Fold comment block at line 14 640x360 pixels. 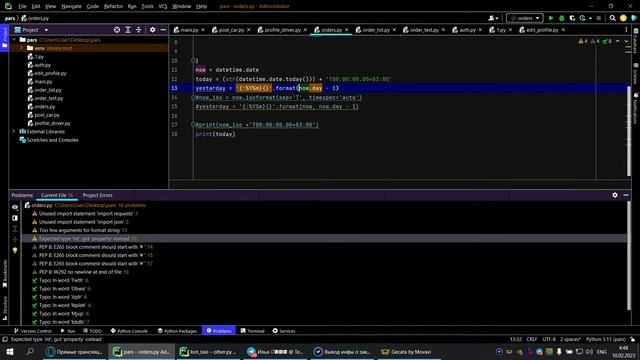[193, 98]
